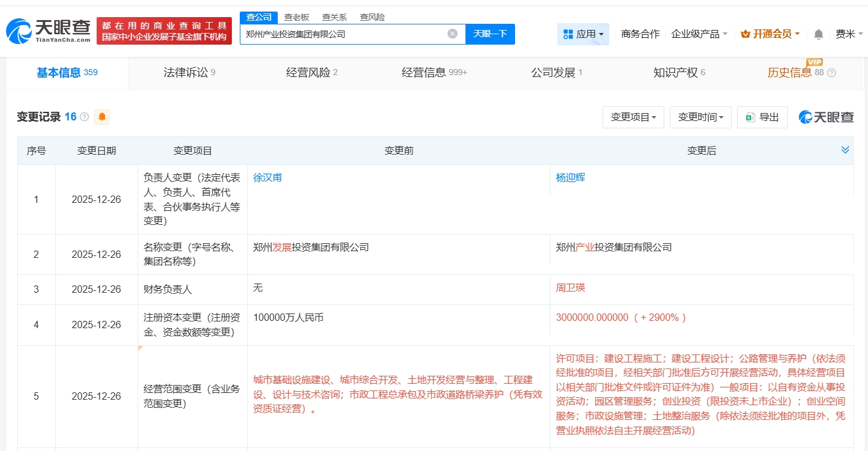The image size is (868, 451).
Task: Open the 变更项目 filter dropdown
Action: coord(633,117)
